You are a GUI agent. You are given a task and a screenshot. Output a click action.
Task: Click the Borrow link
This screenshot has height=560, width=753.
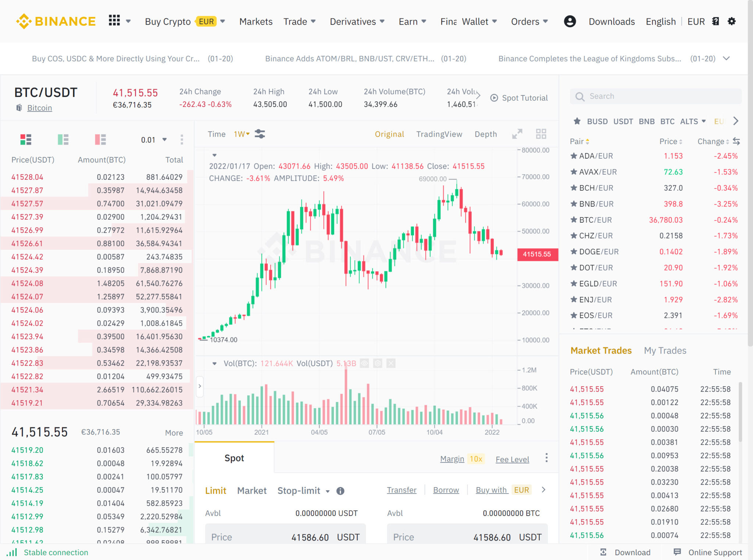[446, 490]
